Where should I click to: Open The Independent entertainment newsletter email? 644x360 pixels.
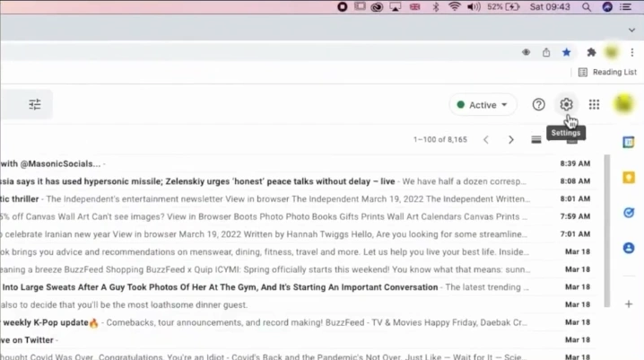click(x=296, y=199)
